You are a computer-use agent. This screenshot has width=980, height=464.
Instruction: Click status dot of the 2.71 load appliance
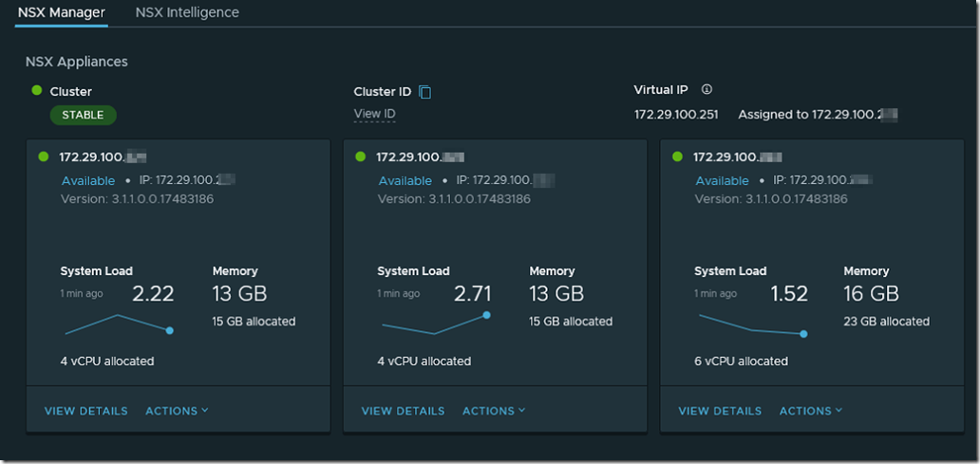[x=361, y=157]
